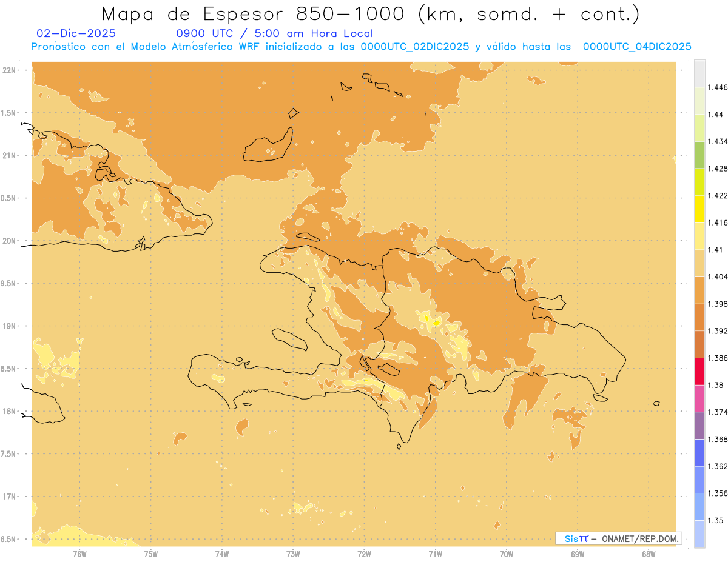The width and height of the screenshot is (728, 562).
Task: Click the latitude label '21N'
Action: (x=9, y=155)
